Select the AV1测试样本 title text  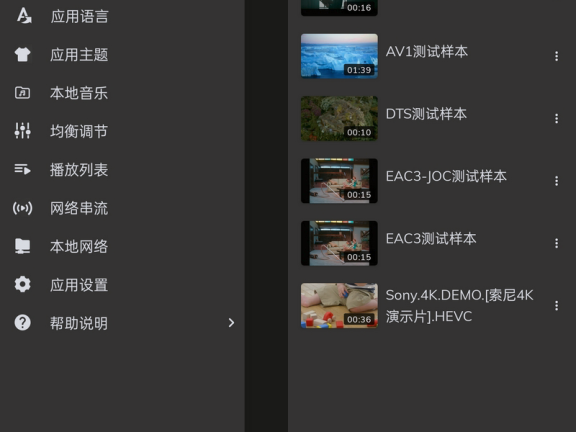tap(427, 51)
